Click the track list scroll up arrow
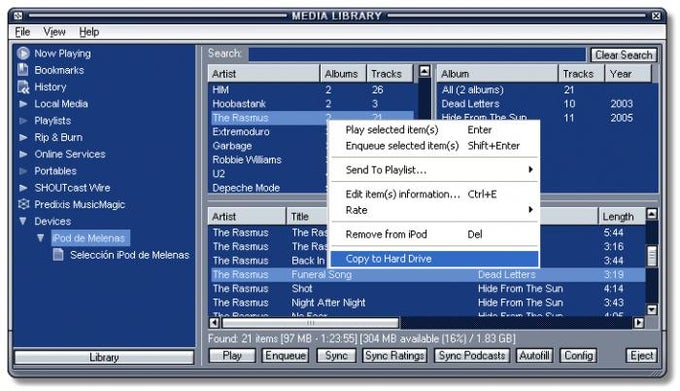The height and width of the screenshot is (391, 680). pos(651,214)
